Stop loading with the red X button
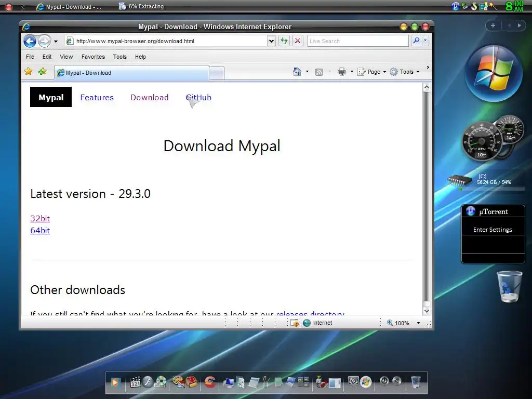 coord(298,41)
